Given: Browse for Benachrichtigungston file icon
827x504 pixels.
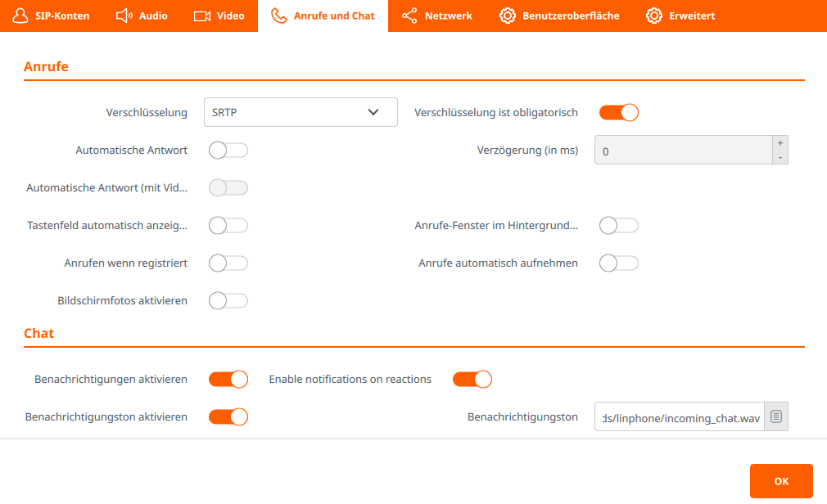Looking at the screenshot, I should tap(776, 417).
